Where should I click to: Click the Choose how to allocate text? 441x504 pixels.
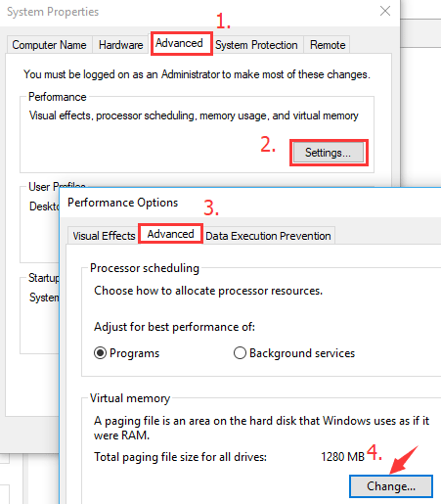[x=208, y=291]
